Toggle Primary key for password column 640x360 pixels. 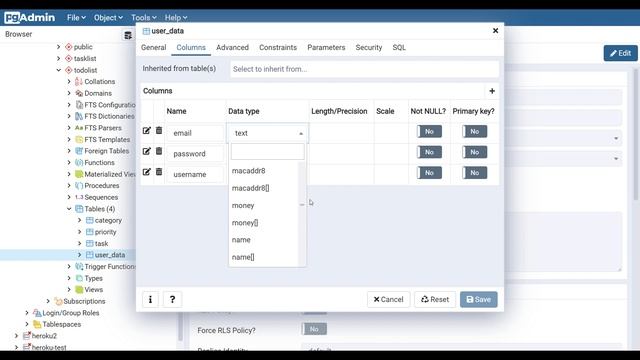point(474,152)
